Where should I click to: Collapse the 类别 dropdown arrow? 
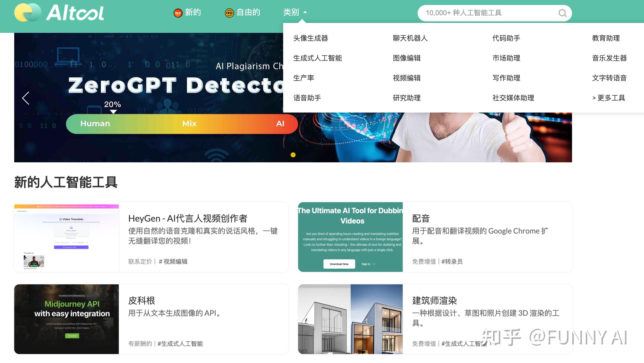point(305,12)
